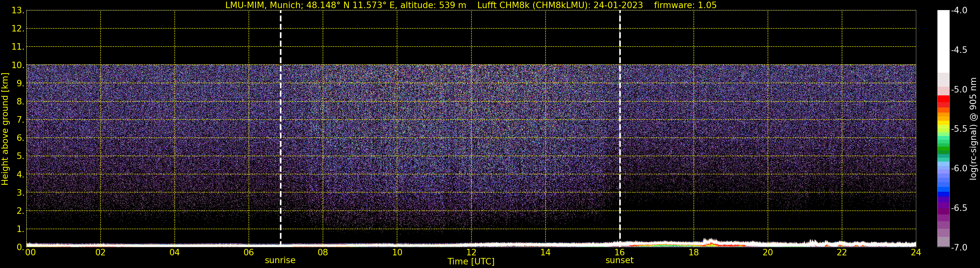Click the '-6.5' colorbar tick label

(959, 208)
